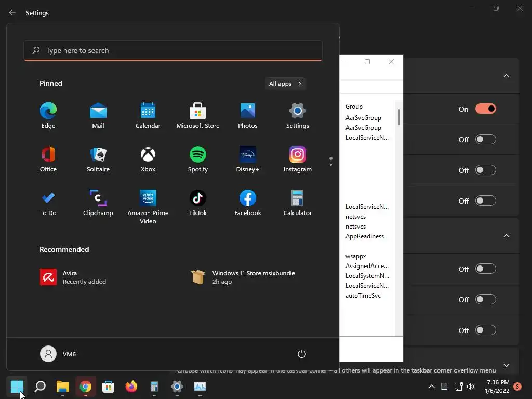Open File Explorer from taskbar
Viewport: 532px width, 399px height.
63,387
